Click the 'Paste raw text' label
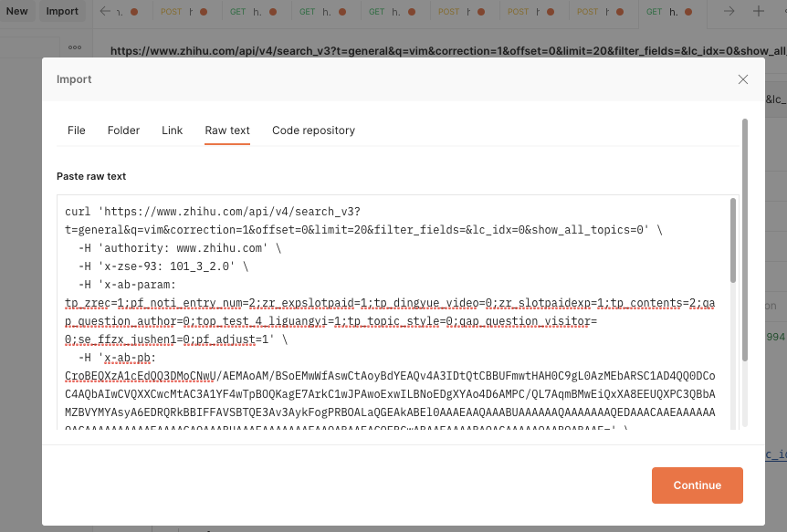The height and width of the screenshot is (532, 787). (91, 176)
